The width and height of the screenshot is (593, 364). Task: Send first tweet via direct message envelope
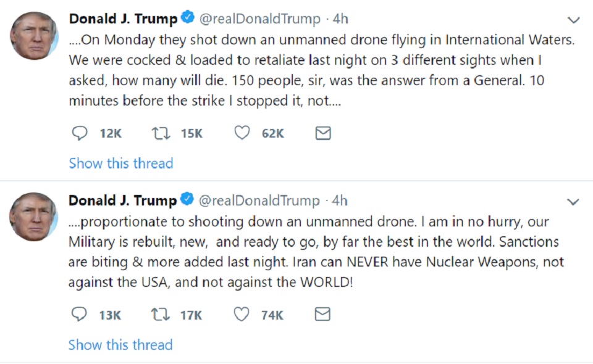(x=323, y=133)
